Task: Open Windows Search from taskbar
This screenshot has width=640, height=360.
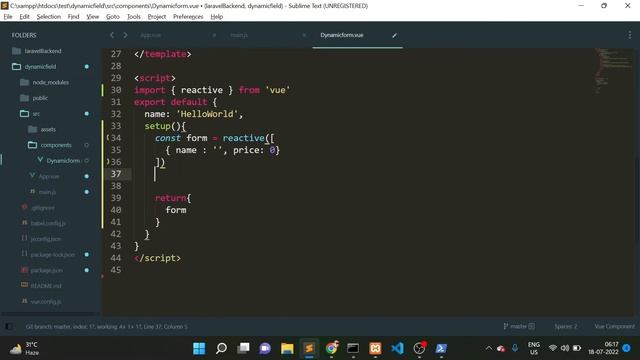Action: [x=221, y=348]
